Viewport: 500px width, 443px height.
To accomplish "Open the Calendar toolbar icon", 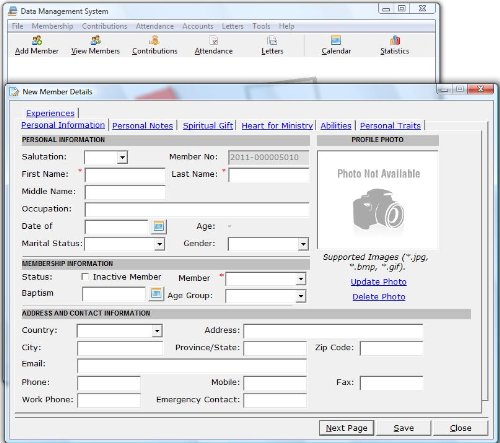I will point(336,40).
